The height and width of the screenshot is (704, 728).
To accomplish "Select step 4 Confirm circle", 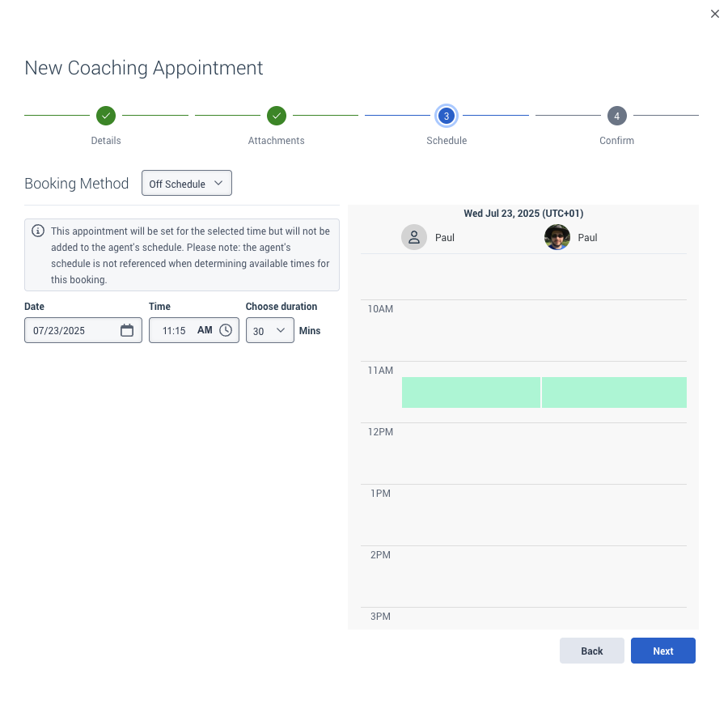I will pyautogui.click(x=616, y=116).
